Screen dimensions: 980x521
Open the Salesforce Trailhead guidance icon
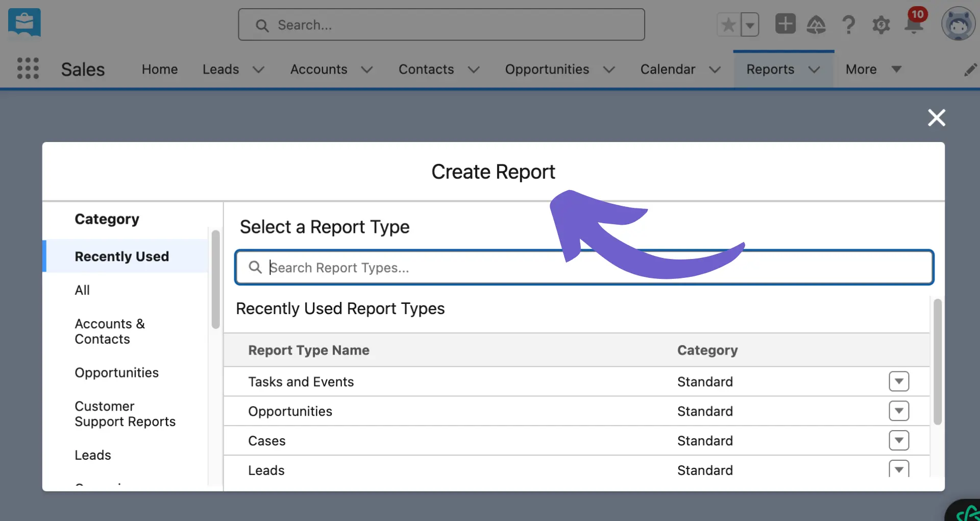(816, 25)
